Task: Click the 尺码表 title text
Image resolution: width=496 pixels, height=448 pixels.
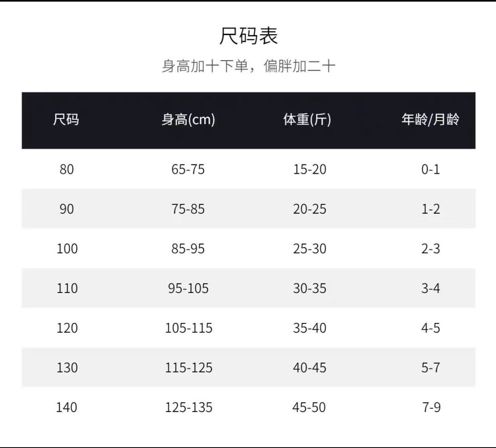Action: point(248,36)
